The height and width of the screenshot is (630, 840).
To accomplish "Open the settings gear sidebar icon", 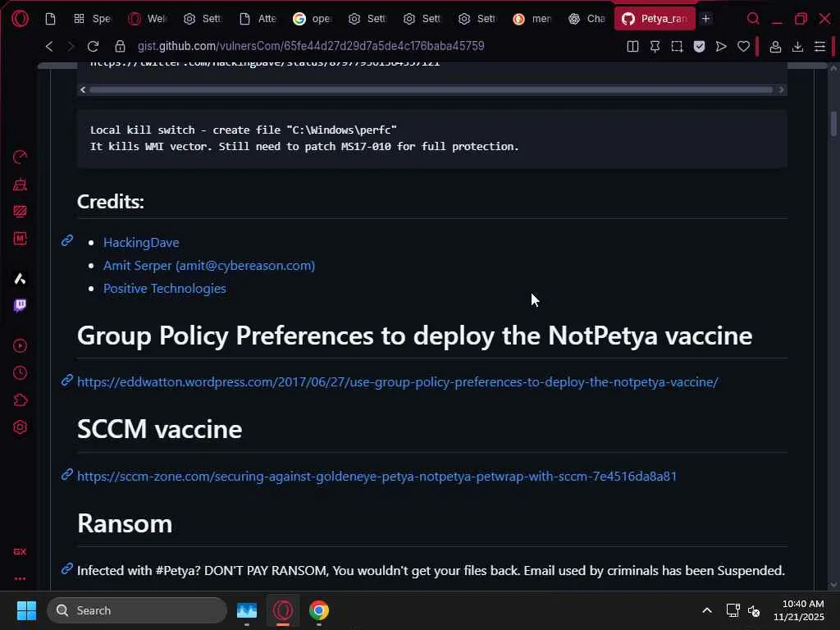I will click(20, 427).
